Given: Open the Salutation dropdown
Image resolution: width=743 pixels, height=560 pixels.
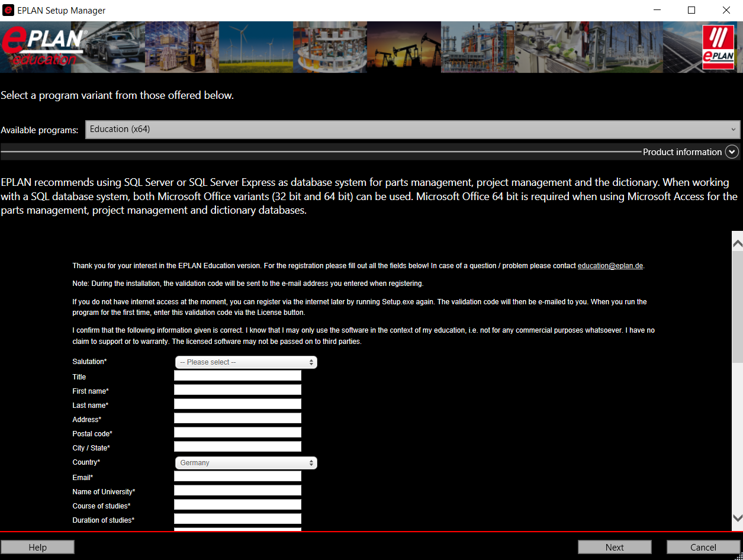Looking at the screenshot, I should tap(246, 362).
